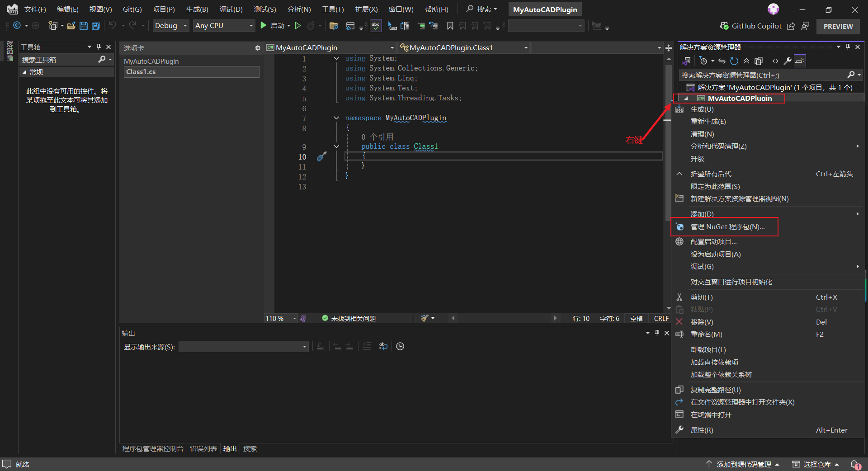This screenshot has height=471, width=868.
Task: Click the show all files icon
Action: pyautogui.click(x=759, y=61)
